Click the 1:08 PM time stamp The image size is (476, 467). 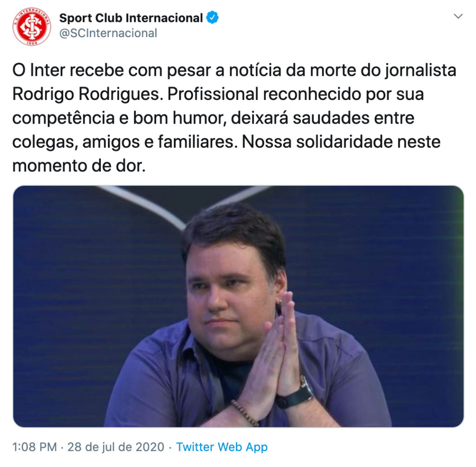tap(34, 447)
